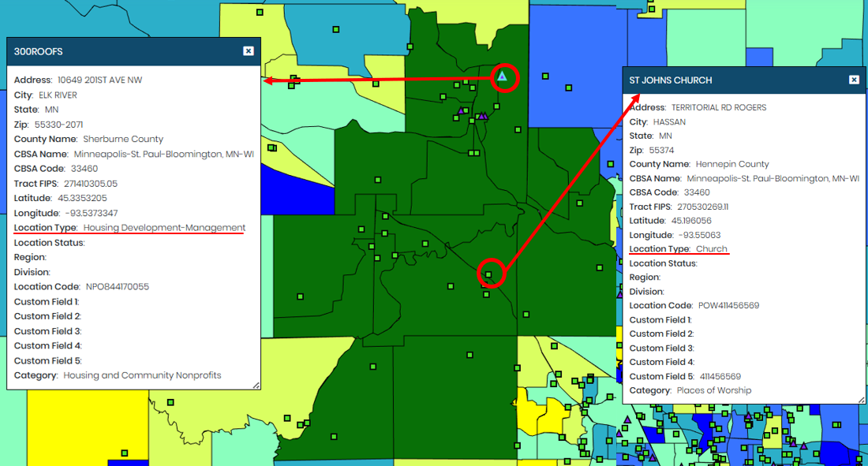Select category Housing and Community Nonprofits
Screen dimensions: 868x466
pyautogui.click(x=142, y=375)
